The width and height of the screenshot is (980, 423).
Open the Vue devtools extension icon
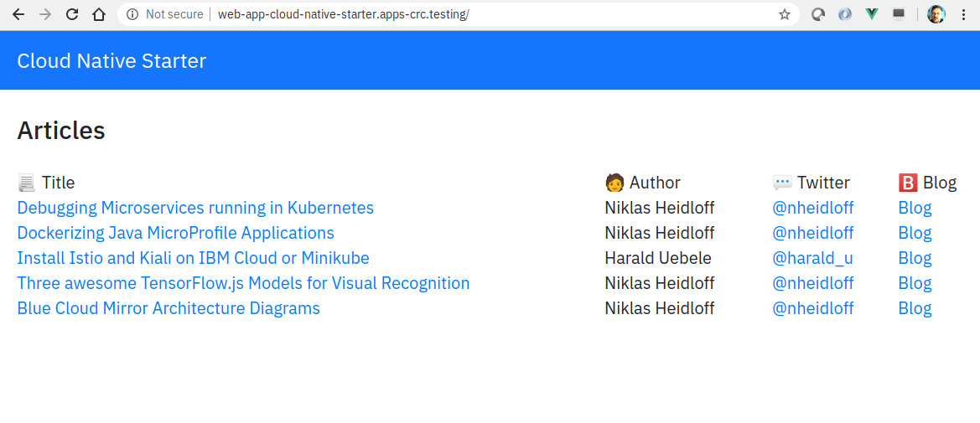click(872, 14)
